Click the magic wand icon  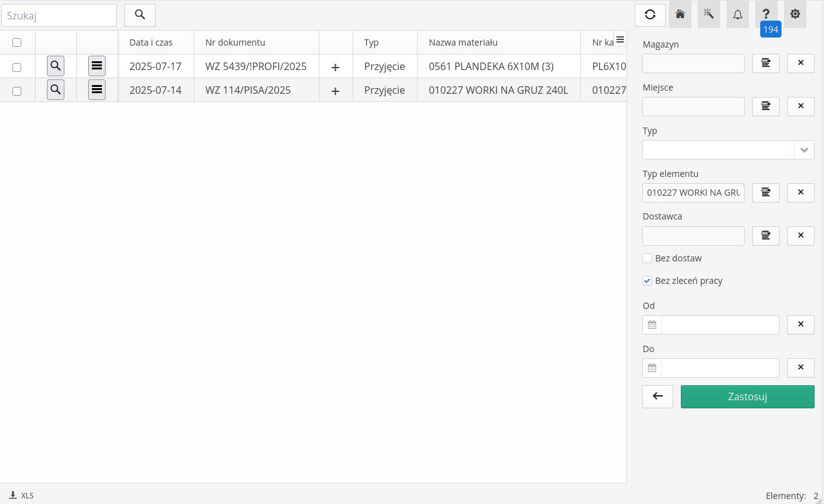[x=708, y=14]
